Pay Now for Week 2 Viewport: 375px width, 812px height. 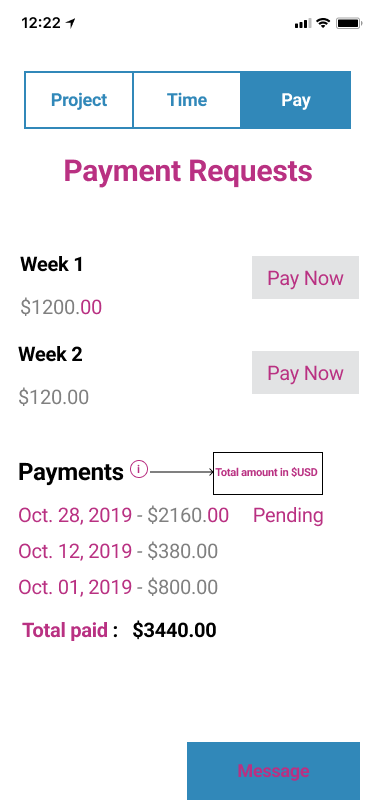(x=306, y=372)
